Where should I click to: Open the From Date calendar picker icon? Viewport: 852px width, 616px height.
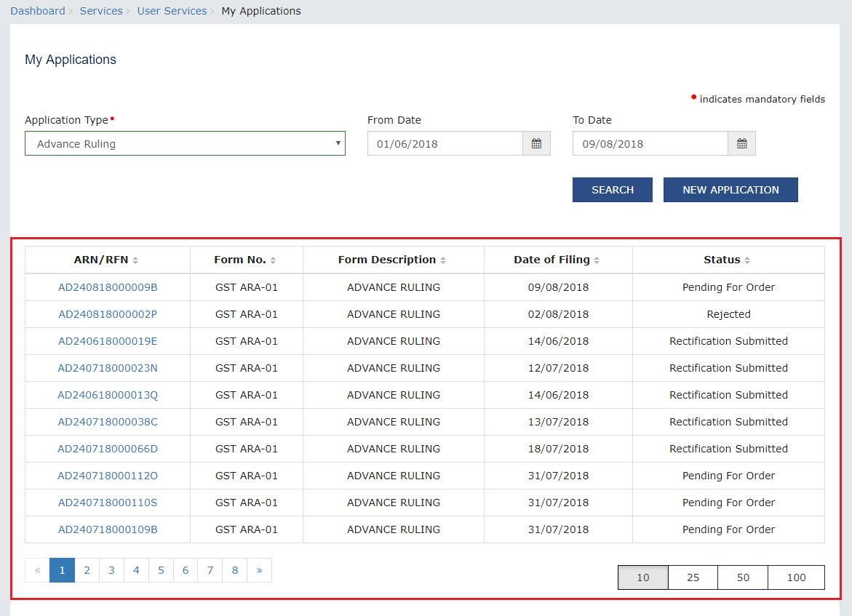tap(536, 144)
